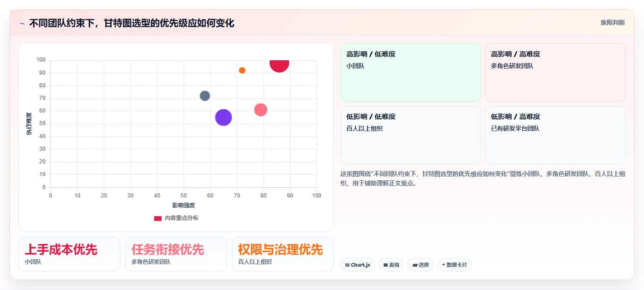Click the 多角色研发团队 text in quadrant card
The width and height of the screenshot is (644, 290).
point(512,66)
